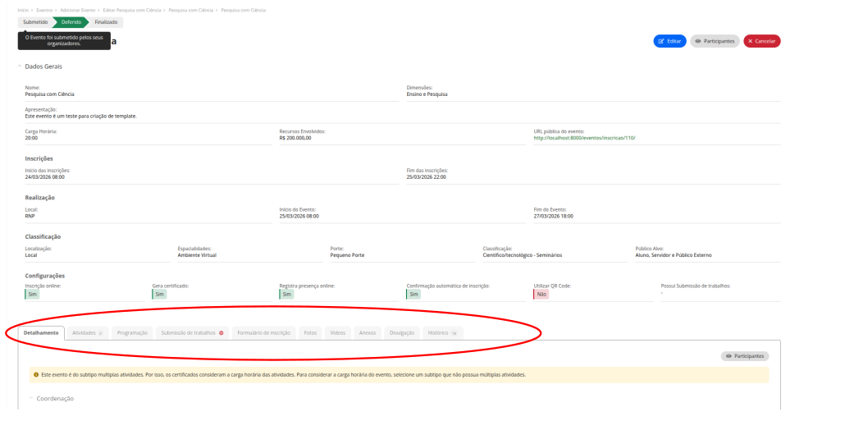Click the Ambiente Virtual value
The width and height of the screenshot is (868, 430).
[x=197, y=255]
